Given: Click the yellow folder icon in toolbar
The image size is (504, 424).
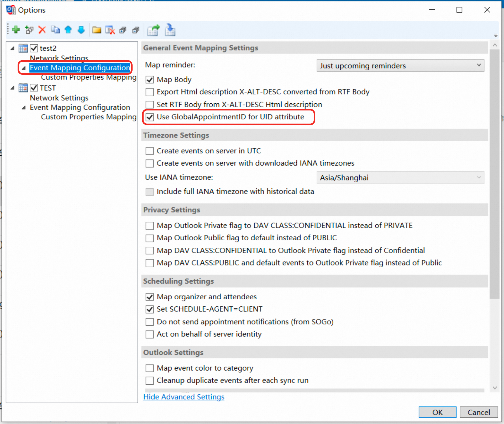Looking at the screenshot, I should 97,30.
